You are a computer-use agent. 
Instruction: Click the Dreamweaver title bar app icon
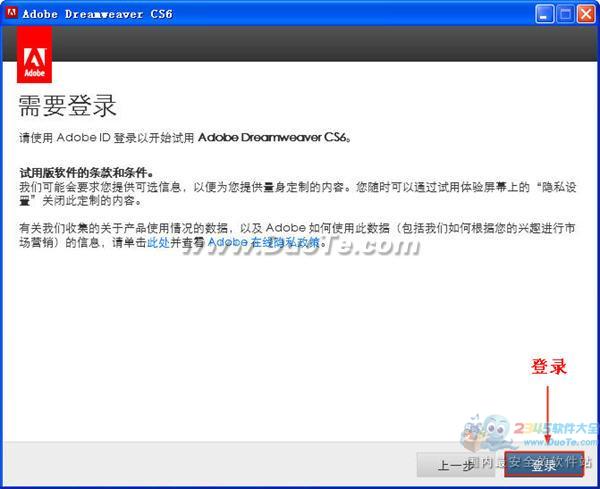pos(11,13)
